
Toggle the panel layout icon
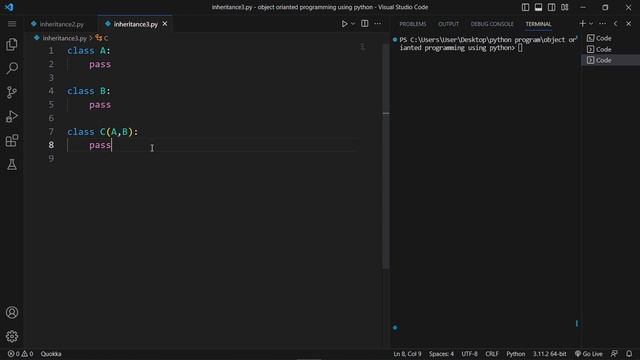point(538,7)
